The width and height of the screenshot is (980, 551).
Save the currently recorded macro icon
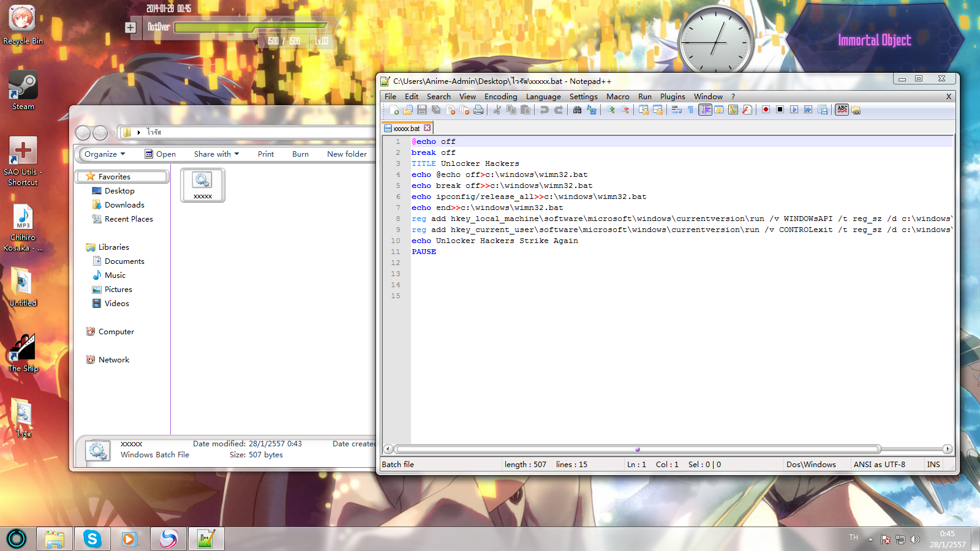coord(822,110)
